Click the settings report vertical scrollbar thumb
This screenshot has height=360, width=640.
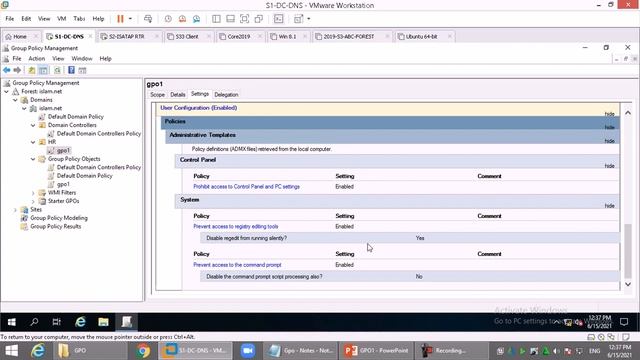[x=628, y=251]
